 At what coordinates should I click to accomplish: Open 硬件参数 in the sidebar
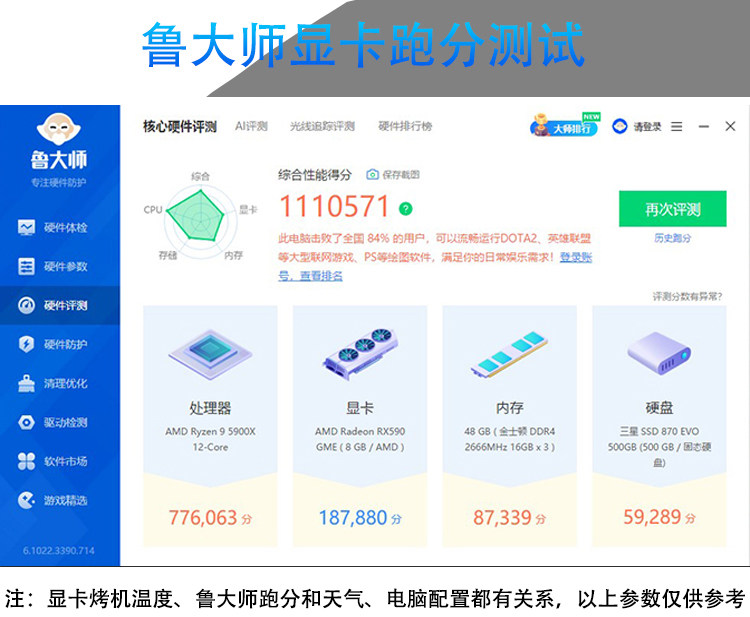pos(60,266)
